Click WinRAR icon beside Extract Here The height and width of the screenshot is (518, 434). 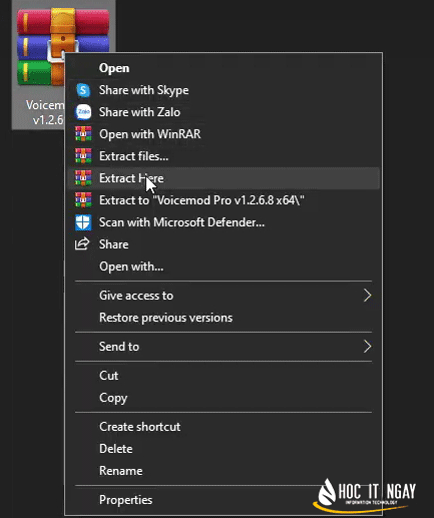pyautogui.click(x=83, y=178)
